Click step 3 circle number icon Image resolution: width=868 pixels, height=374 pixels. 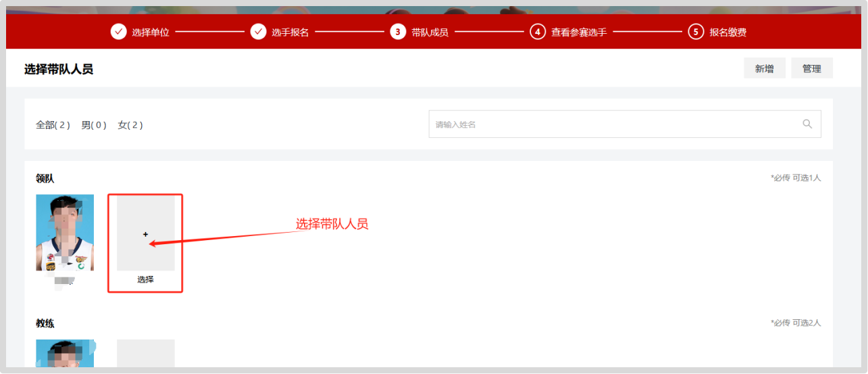pos(398,32)
